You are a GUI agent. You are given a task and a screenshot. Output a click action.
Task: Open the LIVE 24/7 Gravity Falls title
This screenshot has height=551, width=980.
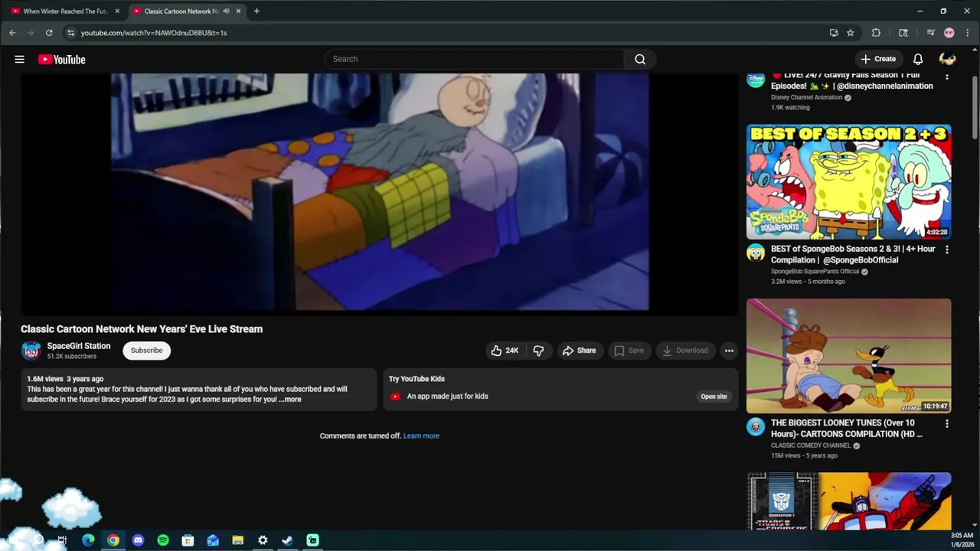pos(852,80)
